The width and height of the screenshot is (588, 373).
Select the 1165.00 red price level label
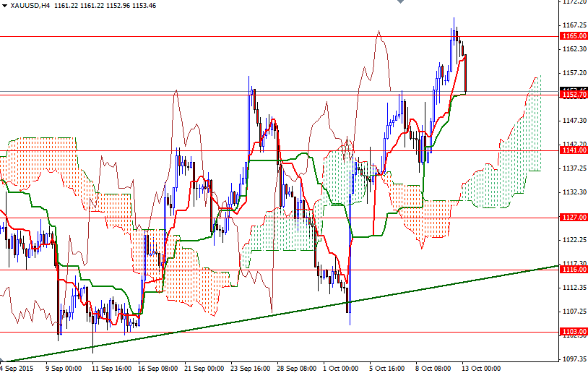click(574, 36)
